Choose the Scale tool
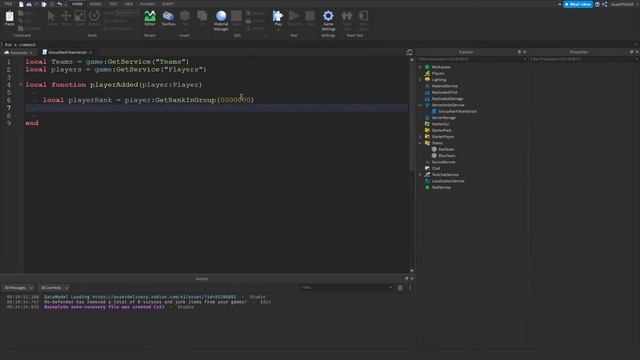Screen dimensions: 640x360 (80, 18)
